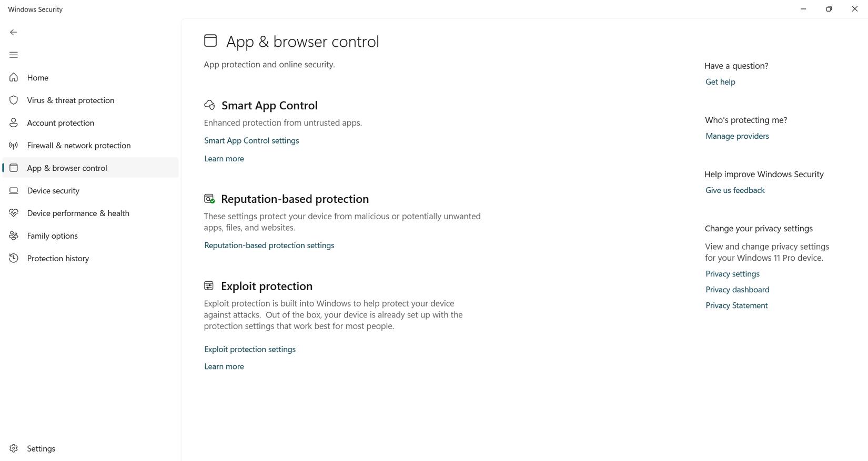This screenshot has width=868, height=461.
Task: Open Manage providers link
Action: point(737,136)
